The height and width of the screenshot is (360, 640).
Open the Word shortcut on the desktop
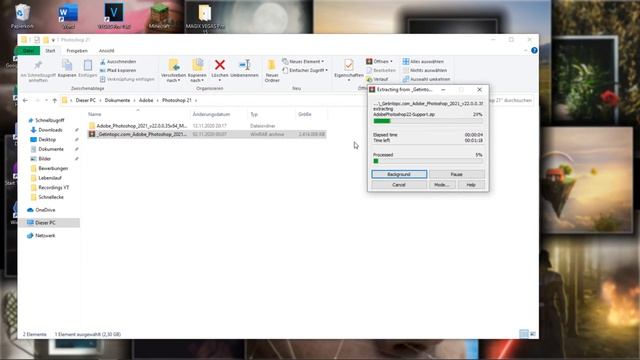(x=68, y=16)
